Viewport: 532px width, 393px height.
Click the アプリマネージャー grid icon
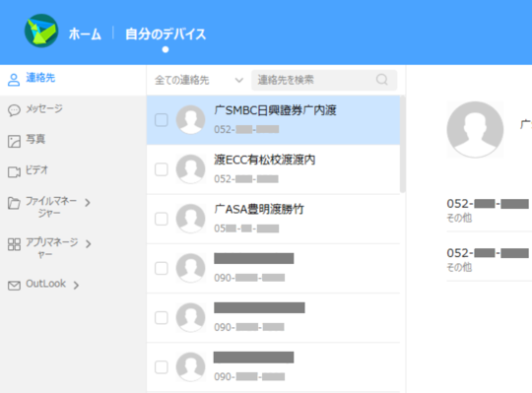click(14, 244)
